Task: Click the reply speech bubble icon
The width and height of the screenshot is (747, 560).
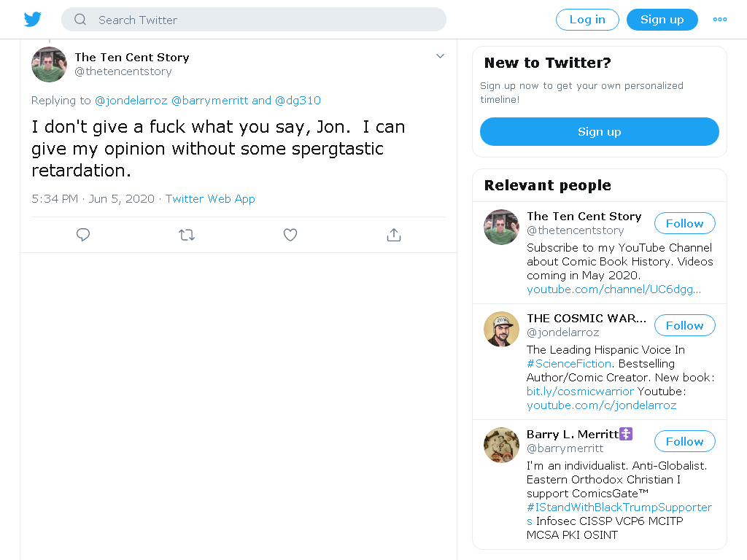Action: point(83,235)
